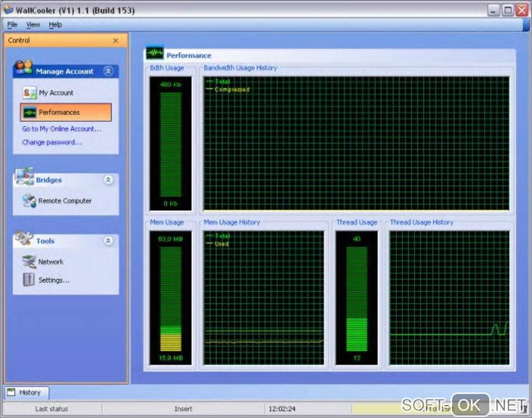Click the WallCooler title bar app icon
Viewport: 532px width, 418px height.
pyautogui.click(x=8, y=10)
